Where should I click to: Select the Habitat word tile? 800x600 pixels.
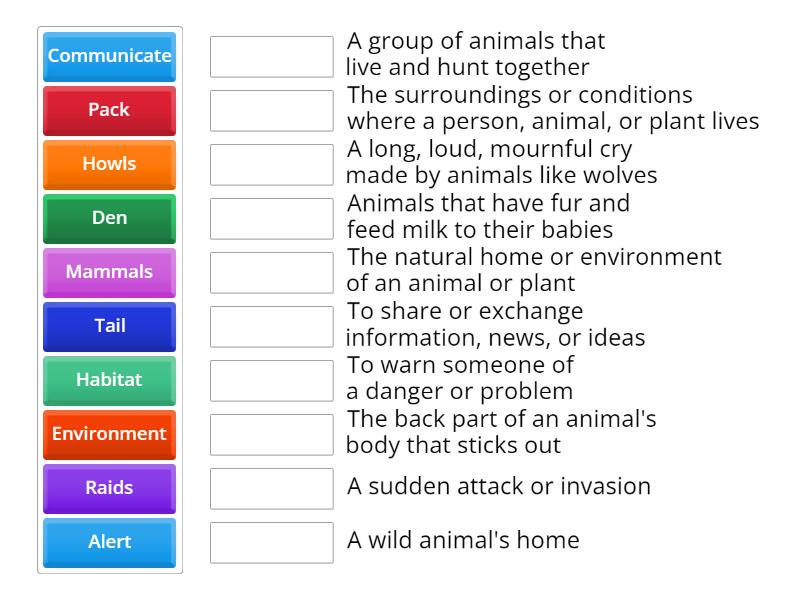click(x=109, y=380)
